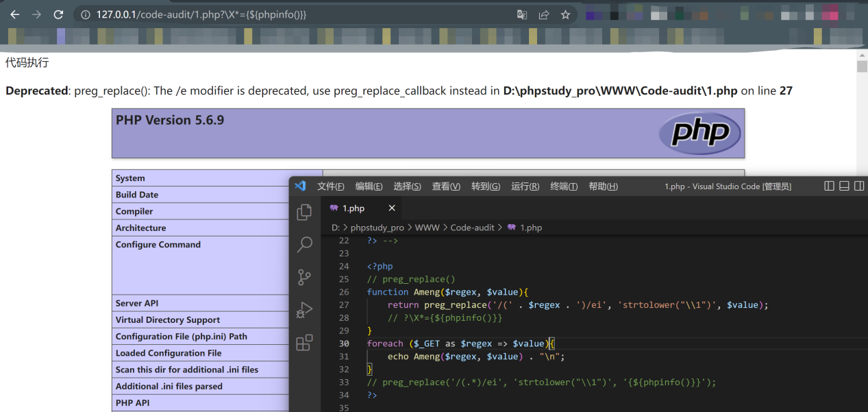Click the Code-audit breadcrumb
The image size is (868, 412).
point(473,228)
